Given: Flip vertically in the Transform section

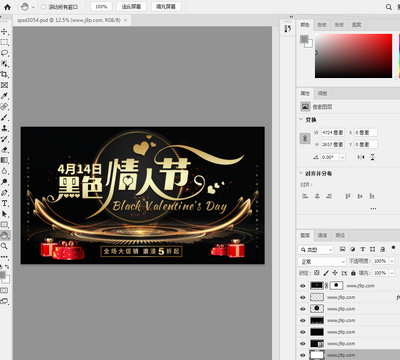Looking at the screenshot, I should click(x=373, y=157).
